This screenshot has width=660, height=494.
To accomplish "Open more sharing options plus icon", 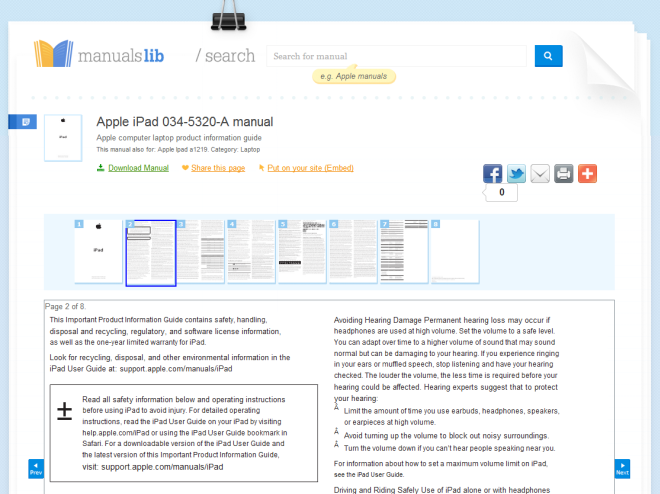I will click(587, 173).
